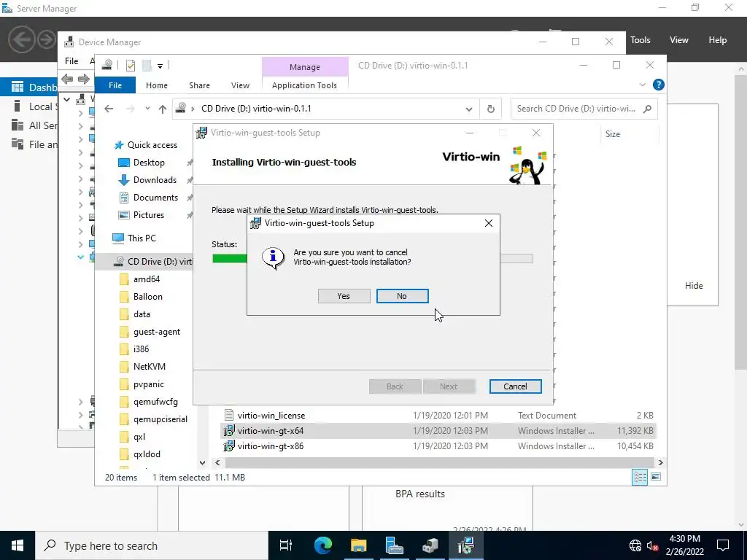Open the NetKVM folder

click(149, 367)
